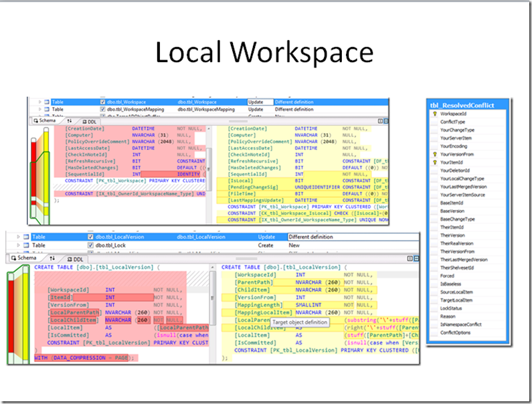532x404 pixels.
Task: Select SourceLocalItem column
Action: tap(456, 292)
